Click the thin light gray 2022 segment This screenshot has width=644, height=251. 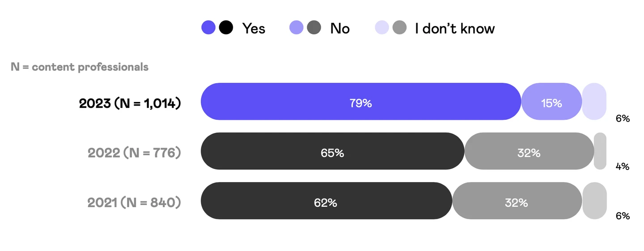click(600, 151)
